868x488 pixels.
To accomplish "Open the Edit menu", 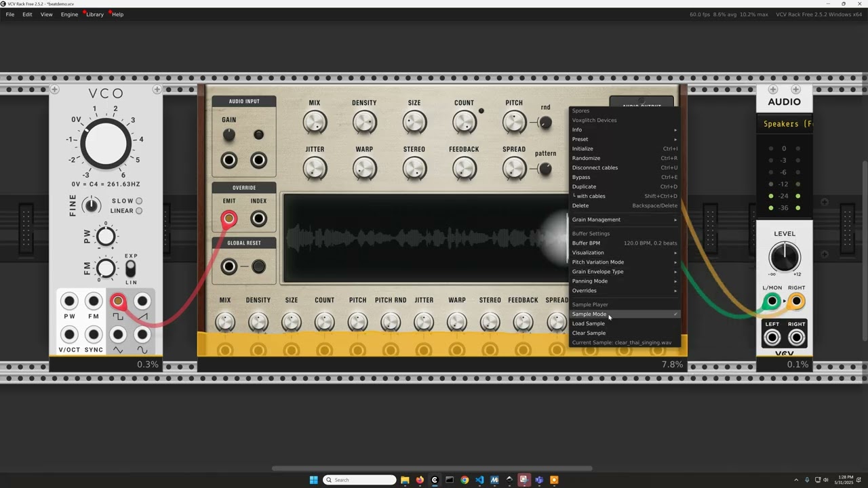I will click(x=27, y=14).
